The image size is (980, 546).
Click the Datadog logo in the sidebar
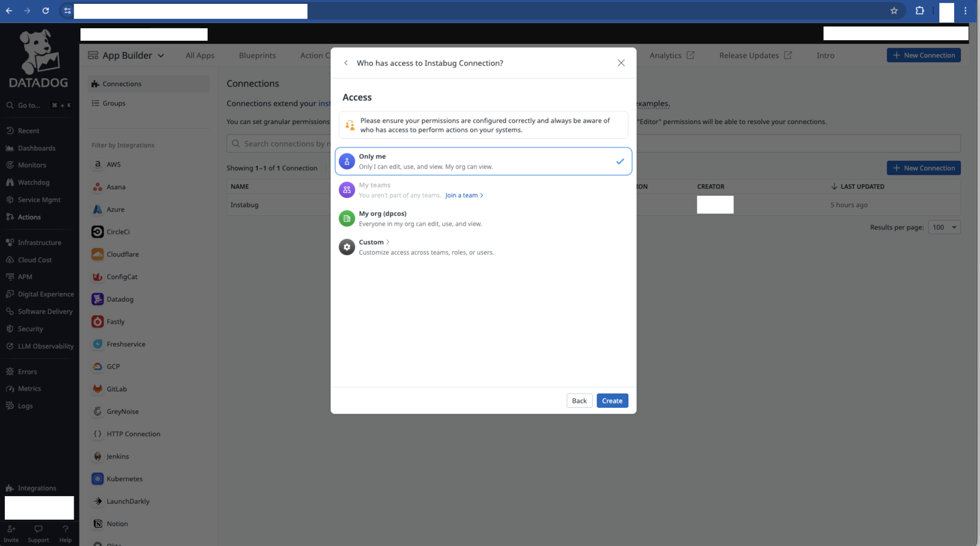39,58
